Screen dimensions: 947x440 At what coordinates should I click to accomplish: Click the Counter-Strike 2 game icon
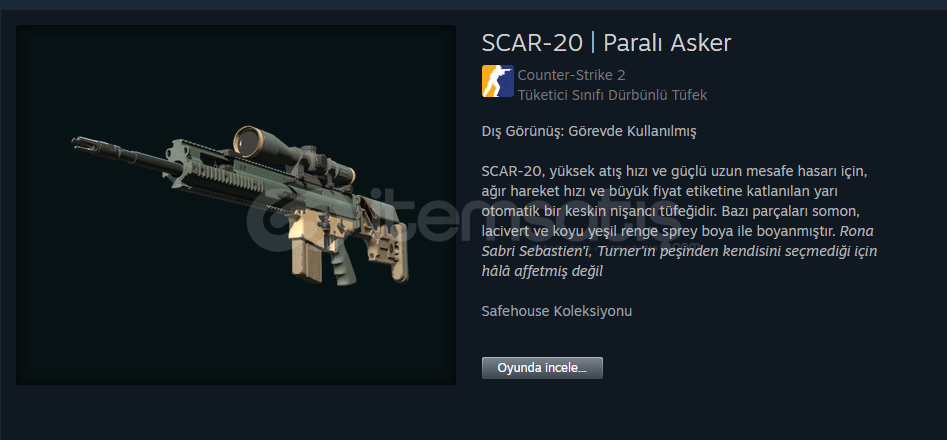pos(498,81)
